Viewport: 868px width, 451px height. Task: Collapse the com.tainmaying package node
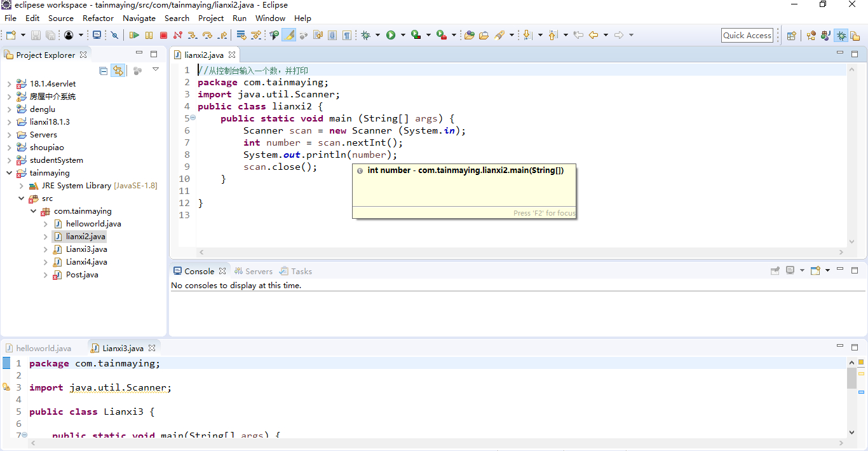[x=34, y=211]
